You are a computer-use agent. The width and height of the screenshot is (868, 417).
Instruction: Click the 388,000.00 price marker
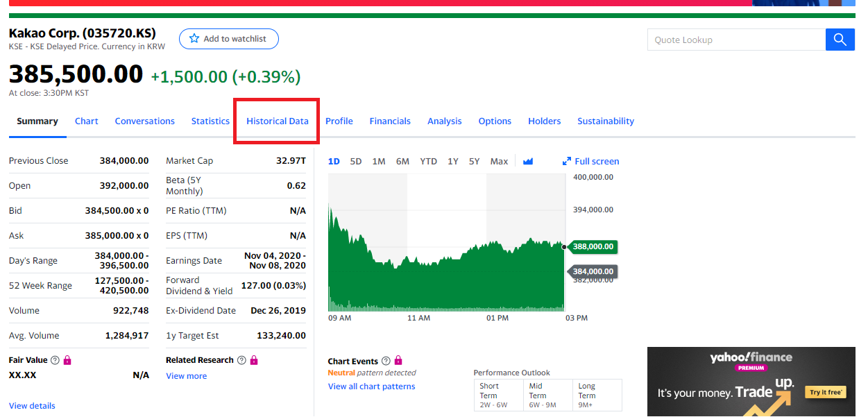tap(593, 246)
